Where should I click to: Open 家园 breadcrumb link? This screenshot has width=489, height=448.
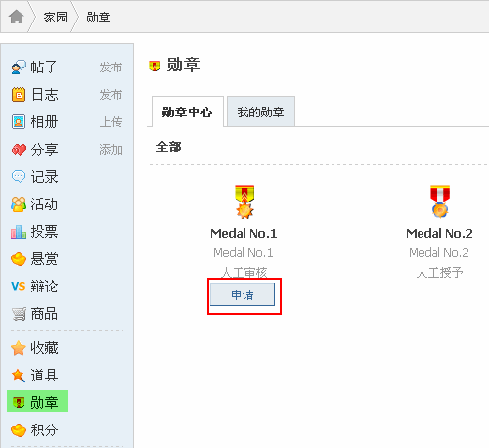[55, 17]
